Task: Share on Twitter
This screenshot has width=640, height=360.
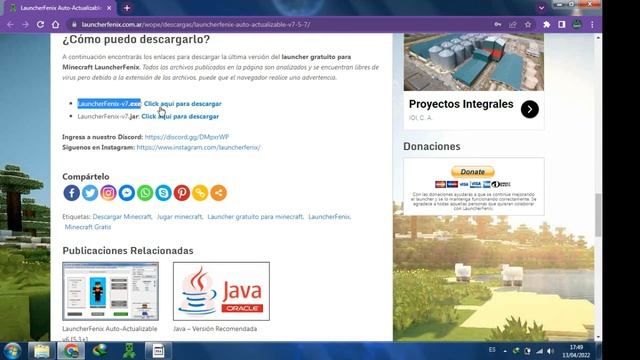Action: coord(90,193)
